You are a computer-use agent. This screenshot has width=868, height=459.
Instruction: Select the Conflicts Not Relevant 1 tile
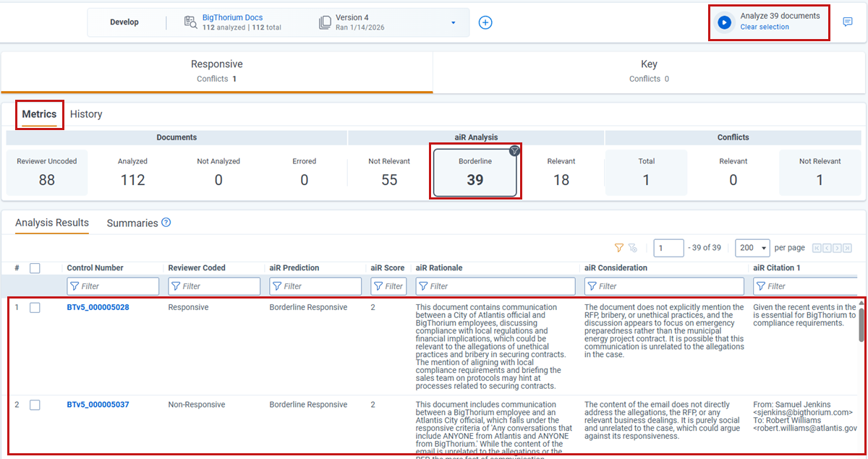pyautogui.click(x=820, y=173)
